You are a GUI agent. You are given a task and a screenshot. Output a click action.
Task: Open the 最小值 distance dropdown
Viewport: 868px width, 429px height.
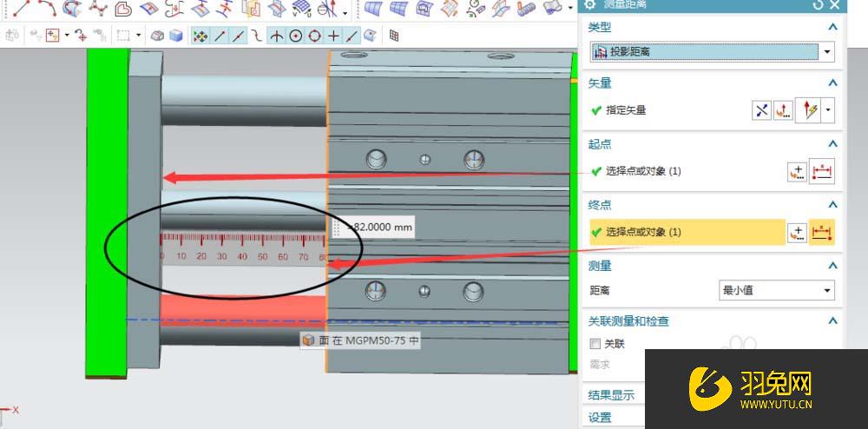[x=827, y=291]
